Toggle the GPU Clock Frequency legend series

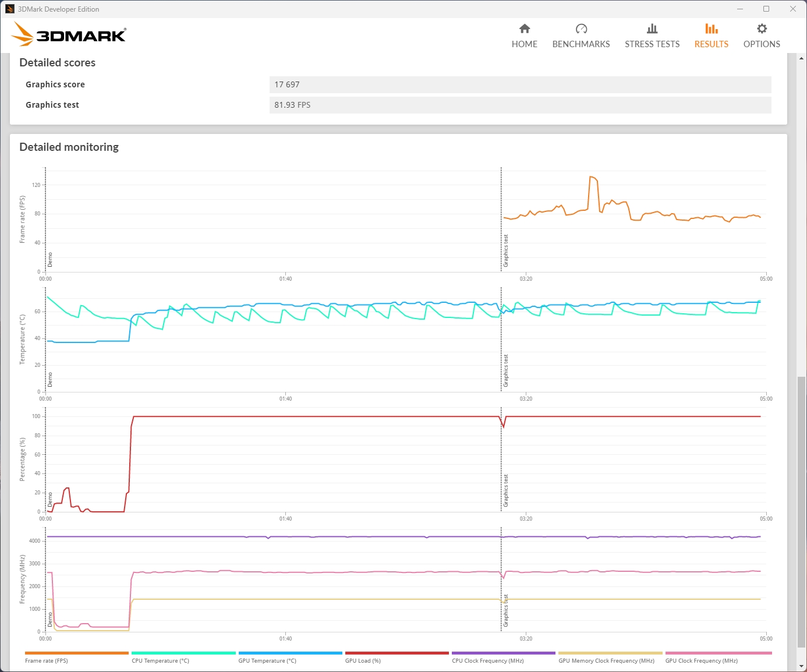701,660
